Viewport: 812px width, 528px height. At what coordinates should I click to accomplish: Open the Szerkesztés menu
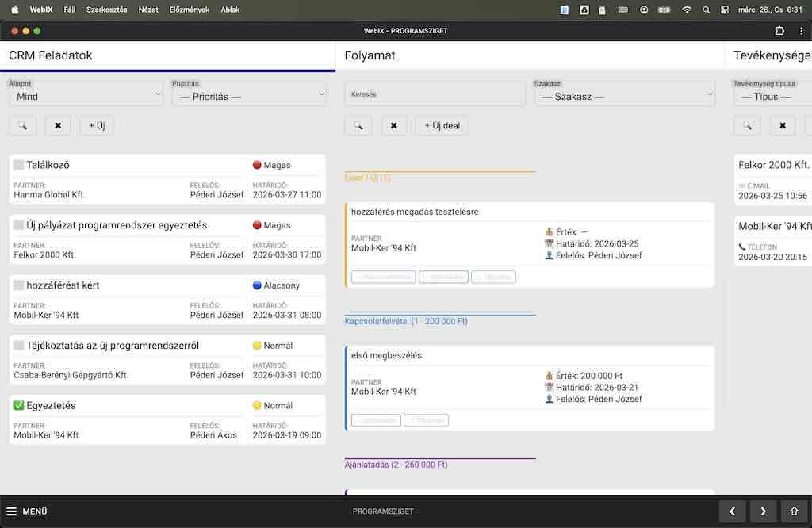[107, 10]
